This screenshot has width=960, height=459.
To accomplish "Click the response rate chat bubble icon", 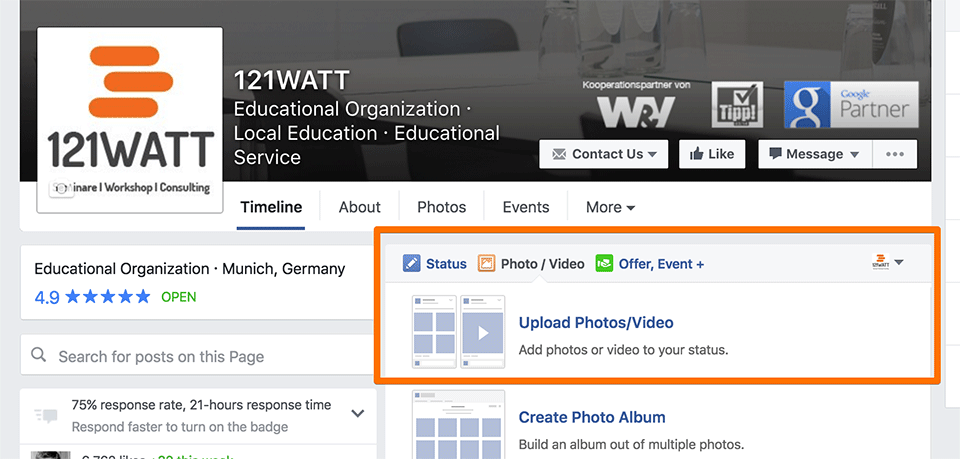I will pyautogui.click(x=46, y=416).
